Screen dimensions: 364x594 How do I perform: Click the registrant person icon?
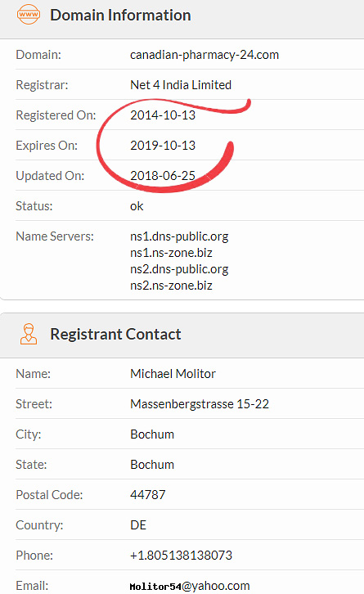click(x=29, y=334)
